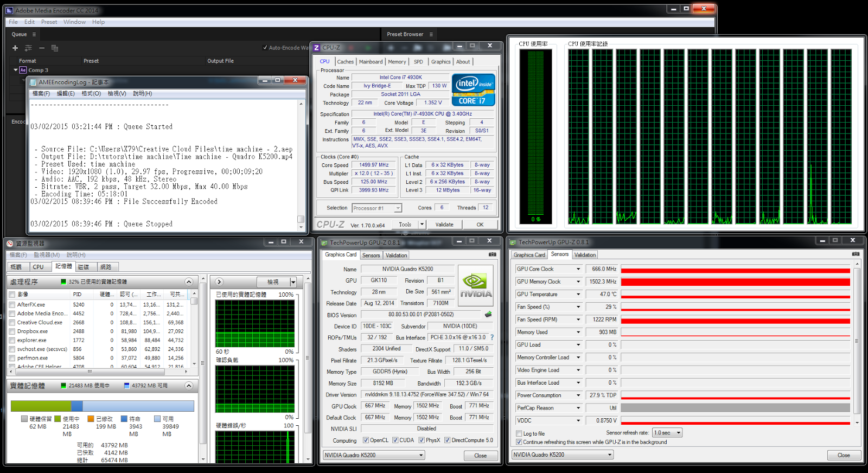Open the Preset Browser panel menu icon
This screenshot has width=868, height=473.
(431, 34)
